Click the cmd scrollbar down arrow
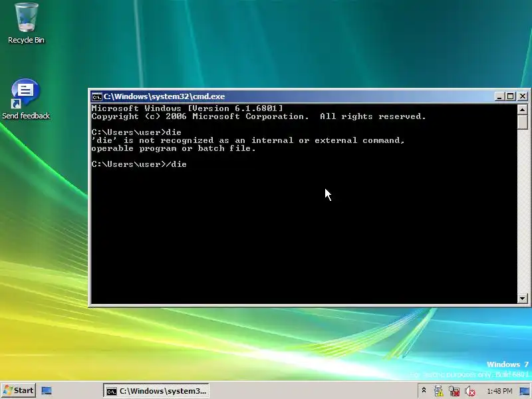The width and height of the screenshot is (532, 399). coord(523,299)
